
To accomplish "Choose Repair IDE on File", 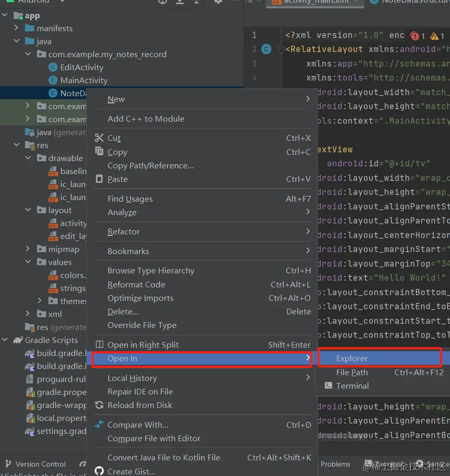I will 202,392.
